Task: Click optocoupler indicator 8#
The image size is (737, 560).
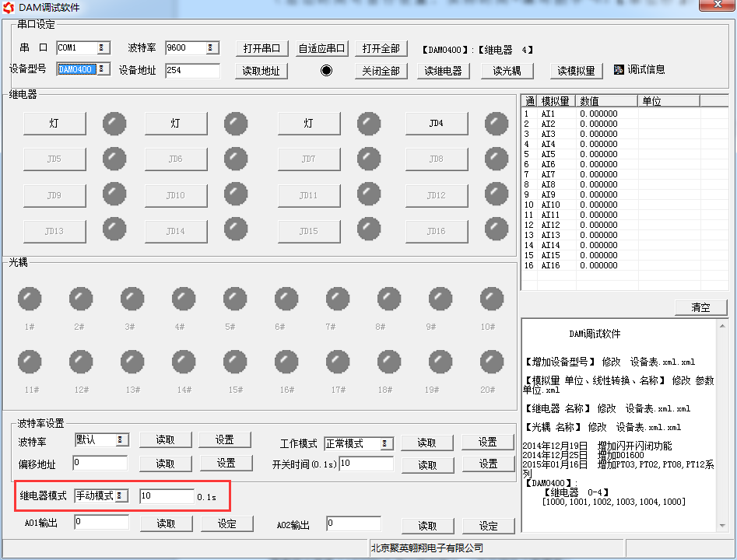Action: tap(388, 299)
